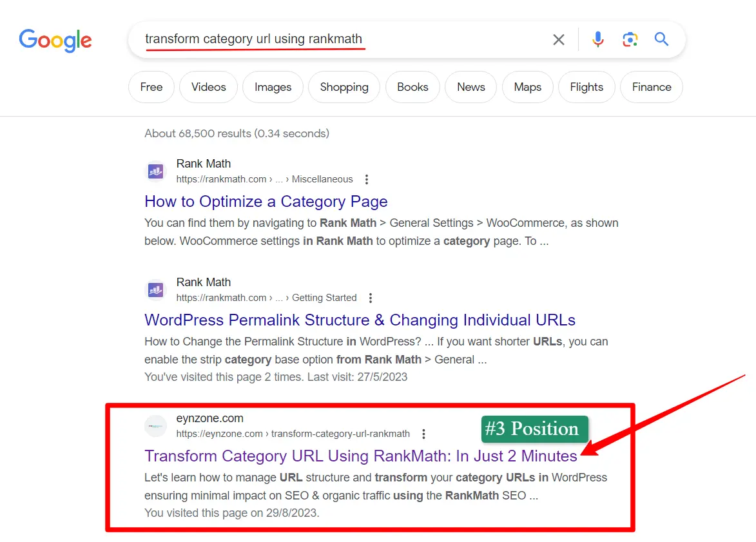Open three-dot menu beside Miscellaneous breadcrumb
The height and width of the screenshot is (542, 756).
tap(367, 179)
